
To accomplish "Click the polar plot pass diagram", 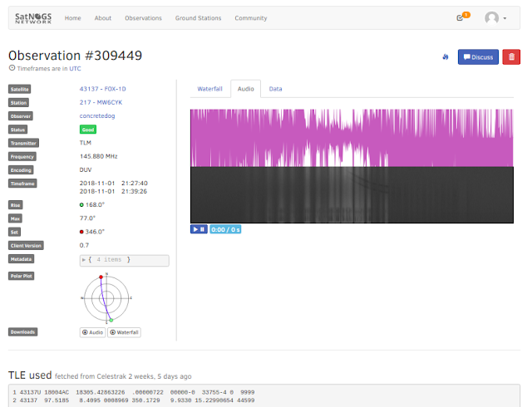I will pos(106,298).
